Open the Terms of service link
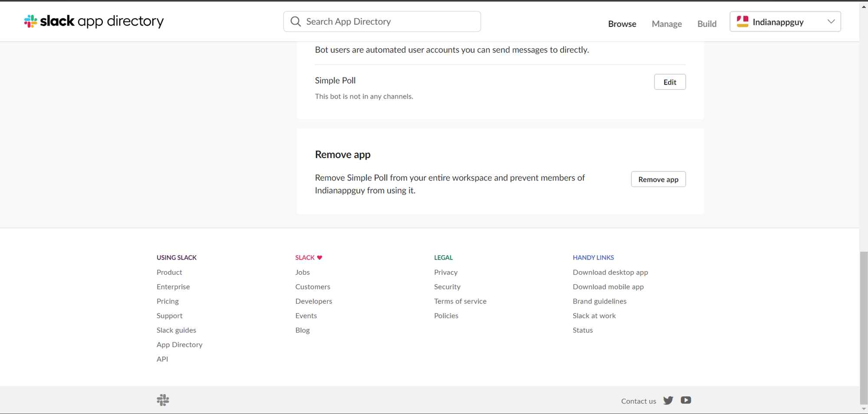The width and height of the screenshot is (868, 414). pyautogui.click(x=460, y=301)
